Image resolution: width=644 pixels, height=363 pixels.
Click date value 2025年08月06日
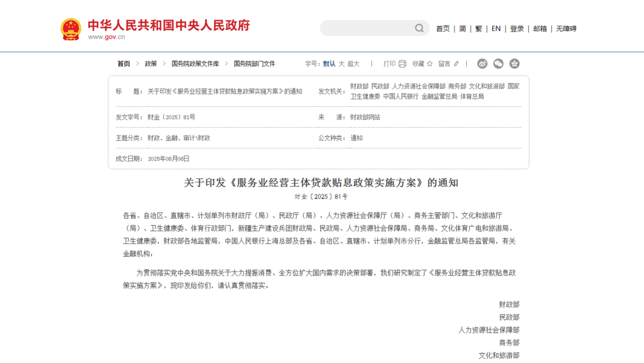pyautogui.click(x=168, y=159)
